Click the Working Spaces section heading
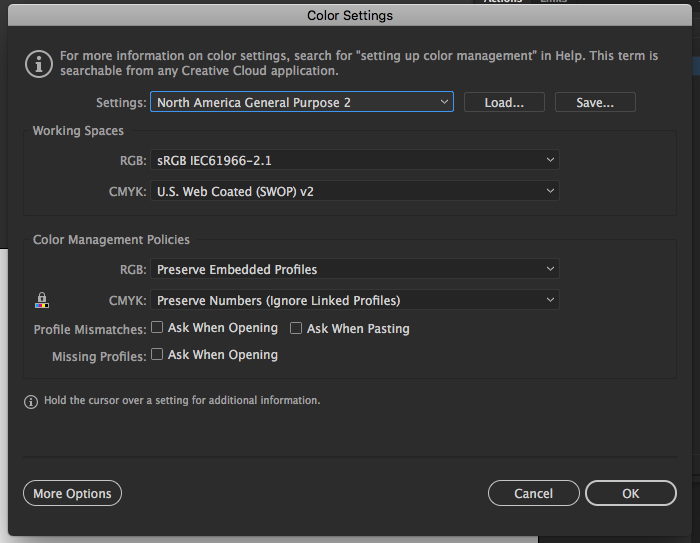The height and width of the screenshot is (543, 700). (78, 131)
